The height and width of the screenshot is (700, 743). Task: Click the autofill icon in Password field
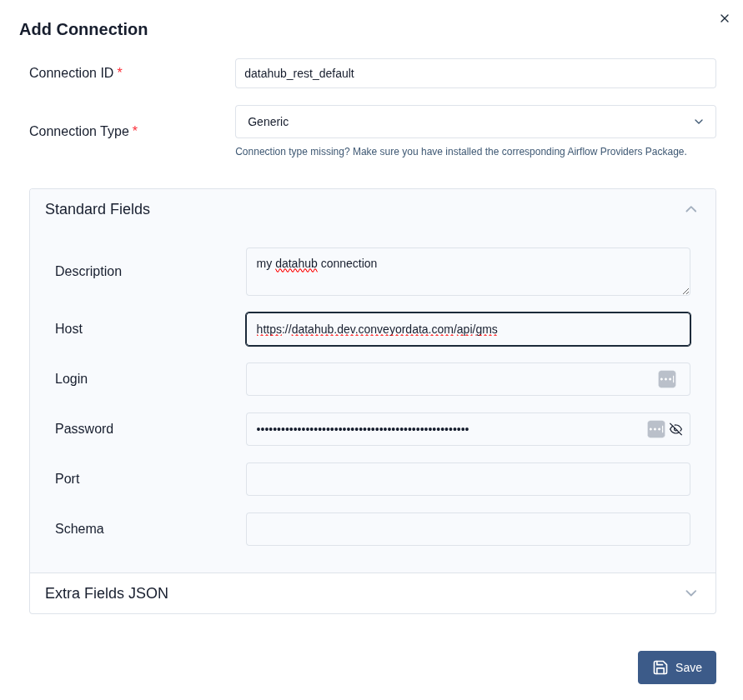click(656, 429)
